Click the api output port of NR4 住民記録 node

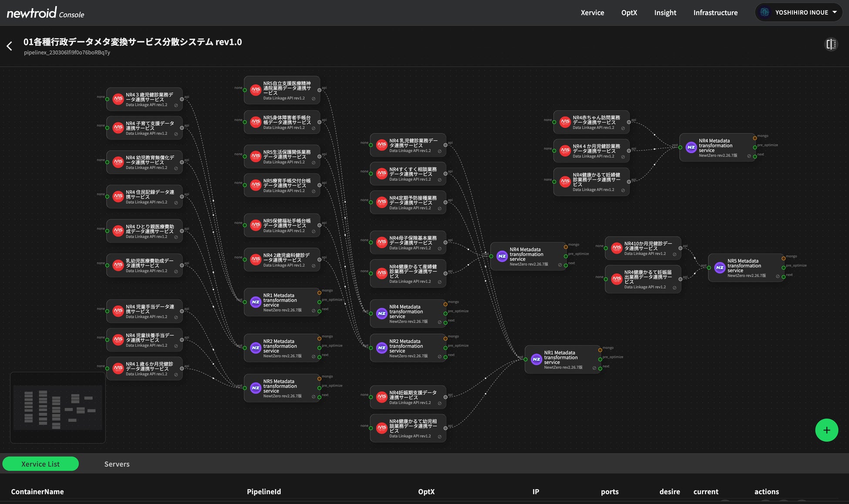pos(182,197)
